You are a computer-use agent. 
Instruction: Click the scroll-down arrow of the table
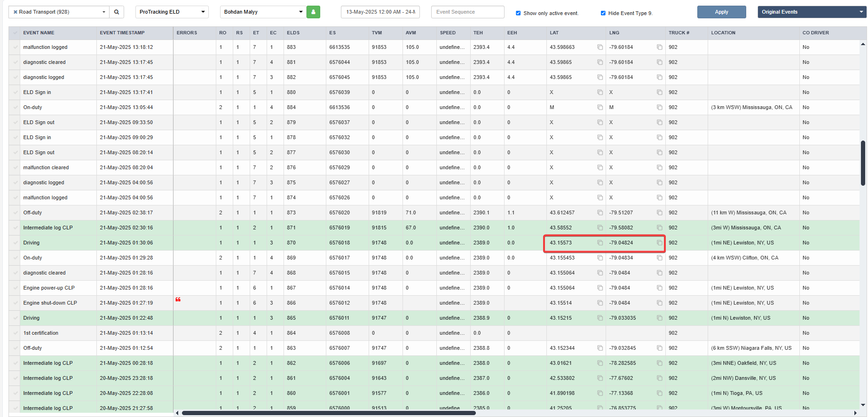tap(863, 405)
